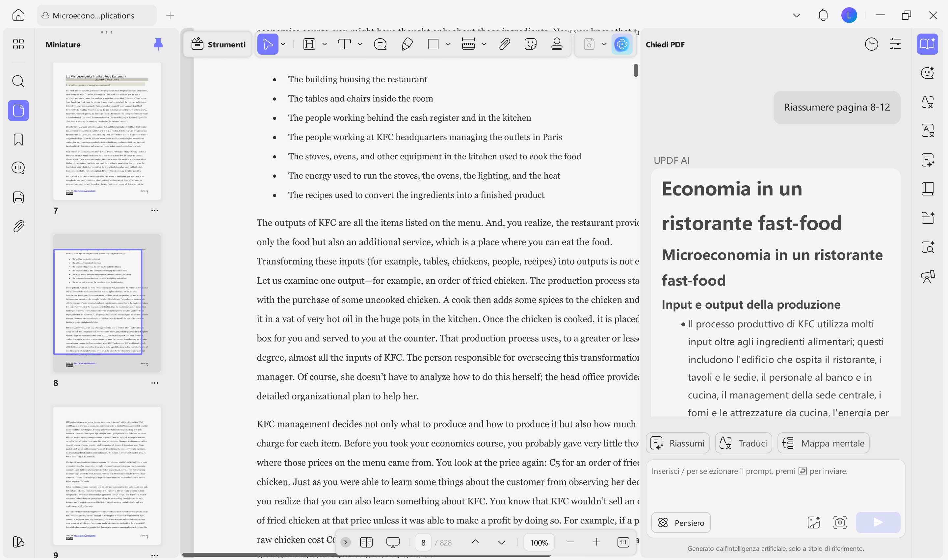Expand the shape tool dropdown arrow
The width and height of the screenshot is (948, 560).
449,44
